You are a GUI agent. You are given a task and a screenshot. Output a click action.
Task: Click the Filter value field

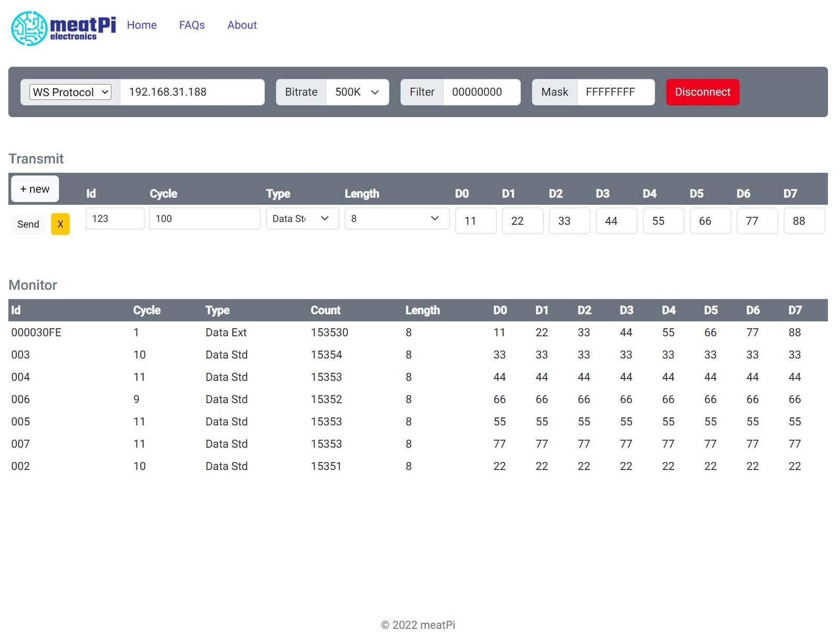tap(481, 92)
